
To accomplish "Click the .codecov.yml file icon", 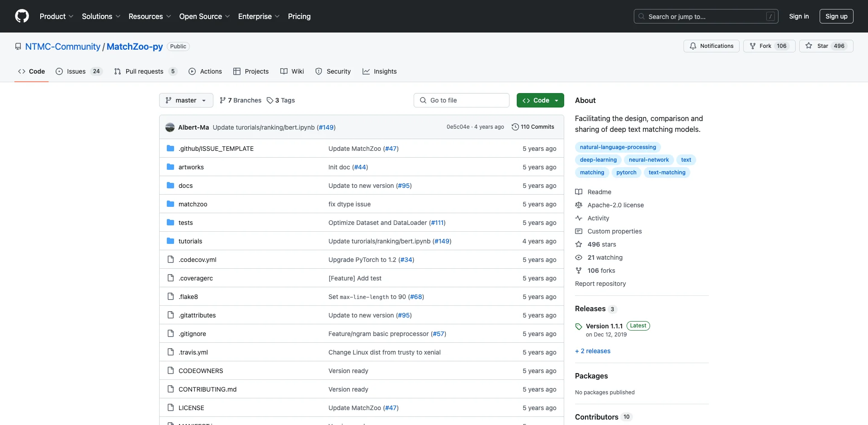I will point(170,259).
